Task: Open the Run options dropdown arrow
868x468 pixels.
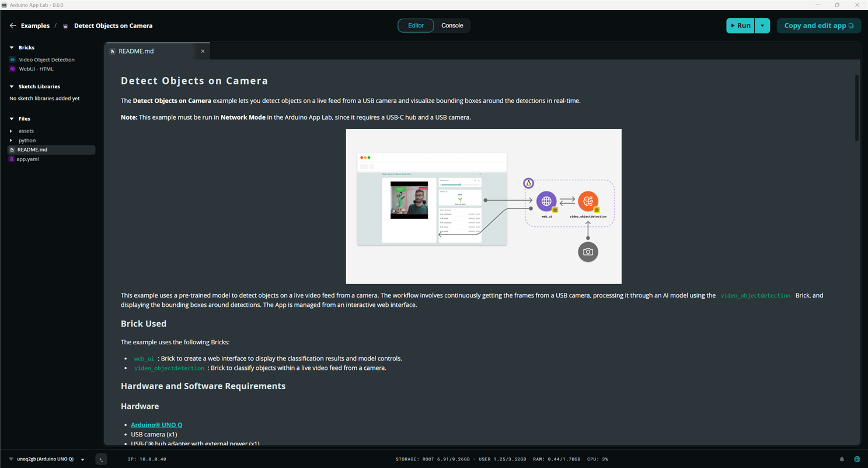Action: point(762,26)
